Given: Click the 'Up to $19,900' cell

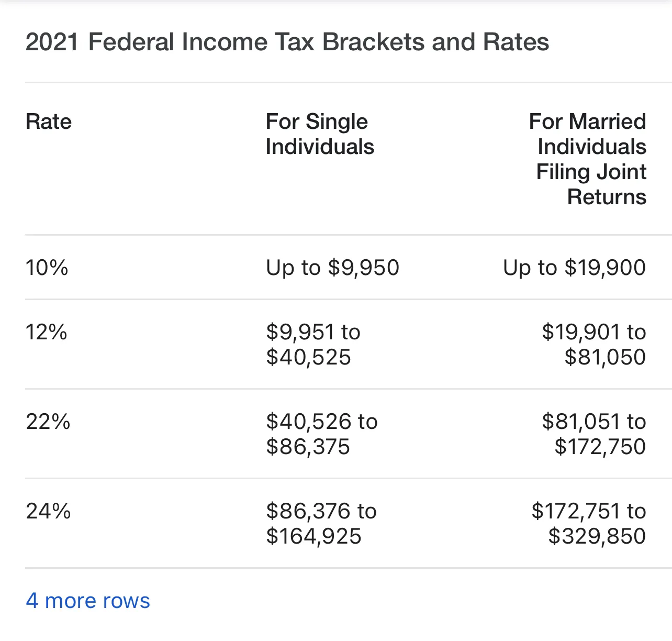Looking at the screenshot, I should tap(574, 268).
